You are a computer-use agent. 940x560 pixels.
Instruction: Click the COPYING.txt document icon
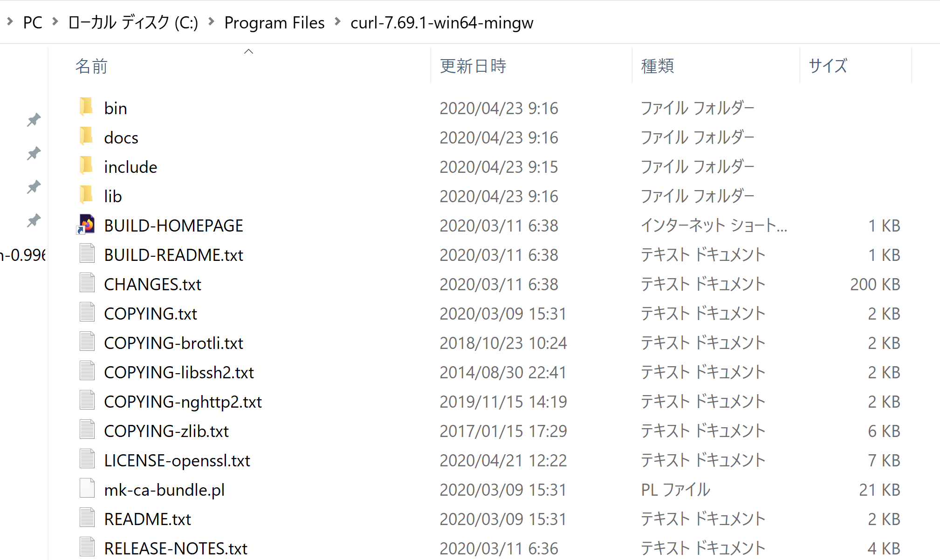coord(87,313)
